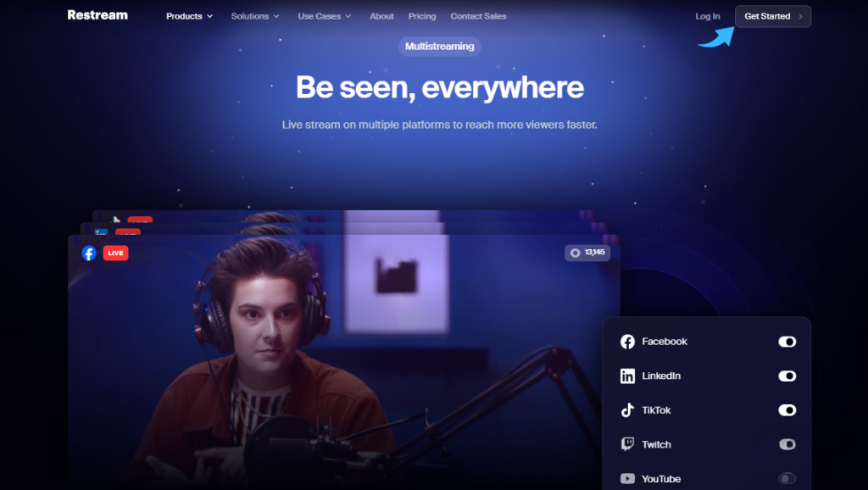The width and height of the screenshot is (868, 490).
Task: Click the LinkedIn platform icon
Action: tap(627, 376)
